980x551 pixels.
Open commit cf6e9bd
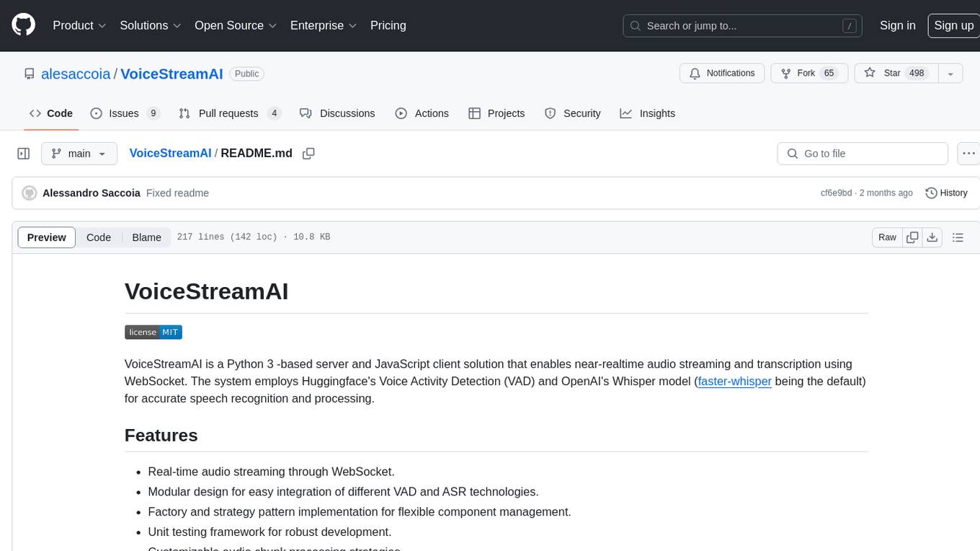point(836,193)
